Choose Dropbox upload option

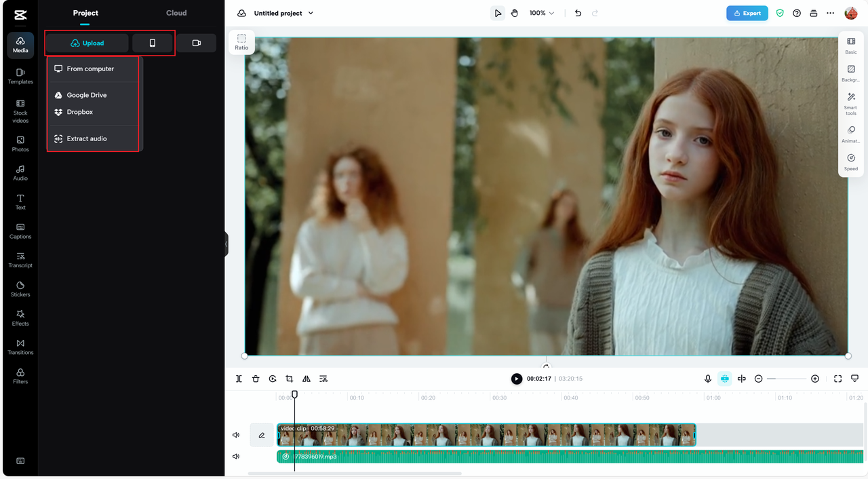pyautogui.click(x=93, y=112)
